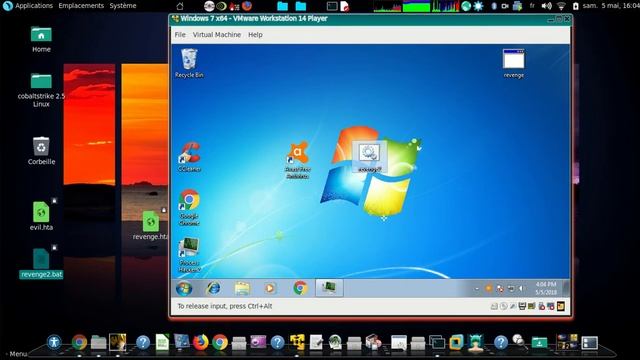640x360 pixels.
Task: Click the workspace switcher thumbnails in the dock
Action: (x=567, y=342)
